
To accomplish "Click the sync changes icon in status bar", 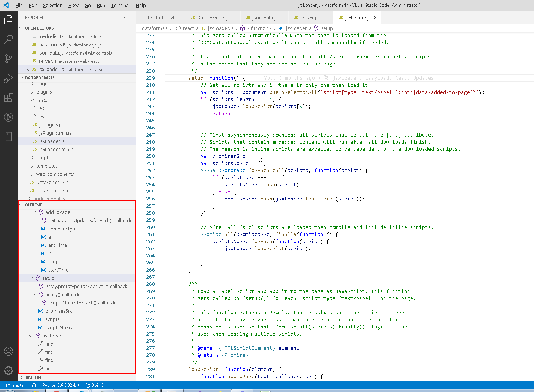I will pos(33,385).
